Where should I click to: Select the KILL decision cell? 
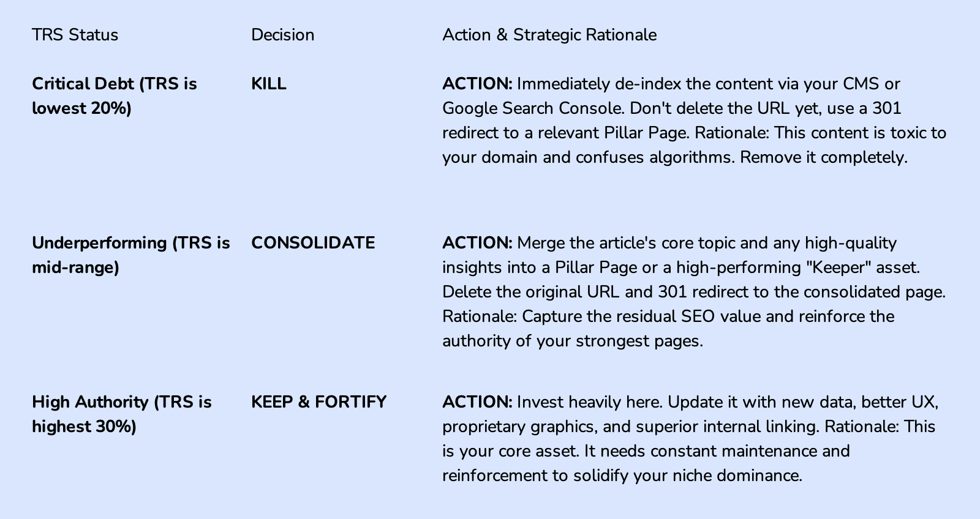click(x=269, y=84)
